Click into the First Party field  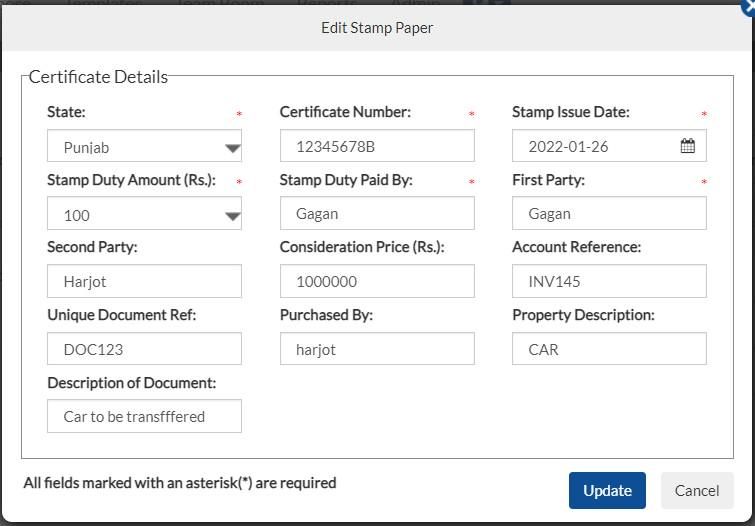tap(609, 213)
